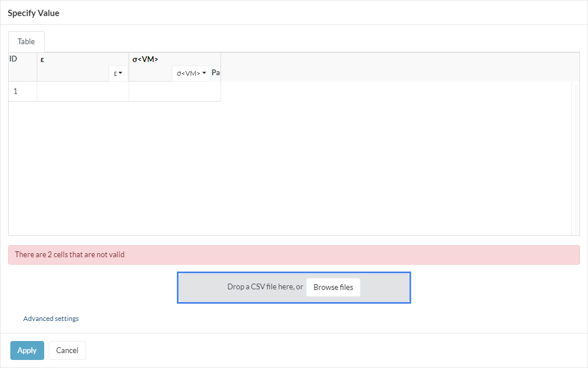Open the Advanced settings link
Image resolution: width=588 pixels, height=368 pixels.
51,319
